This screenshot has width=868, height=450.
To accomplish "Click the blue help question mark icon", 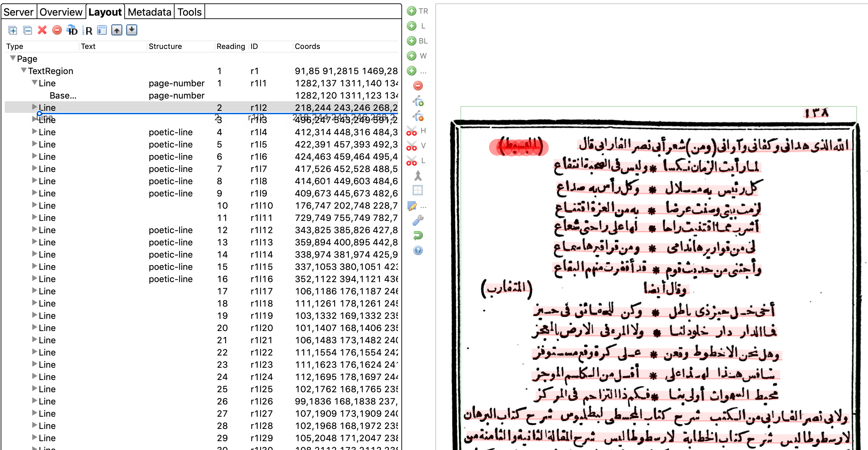I will [418, 250].
